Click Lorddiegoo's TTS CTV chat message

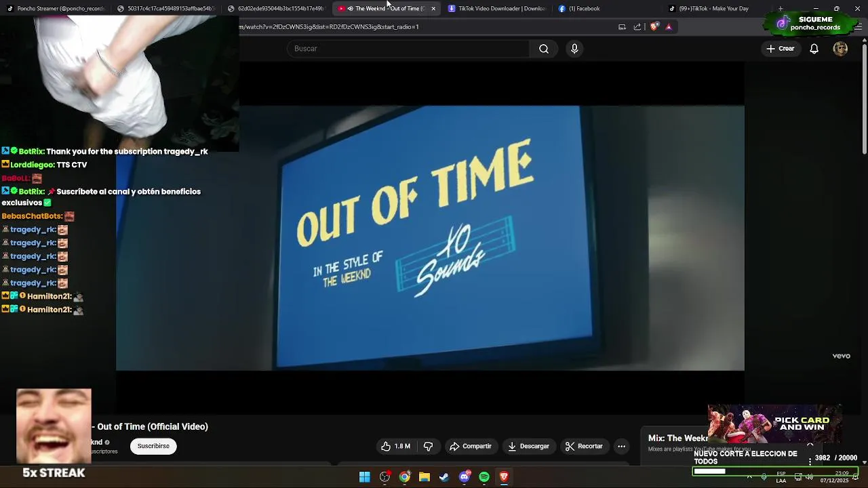[45, 165]
